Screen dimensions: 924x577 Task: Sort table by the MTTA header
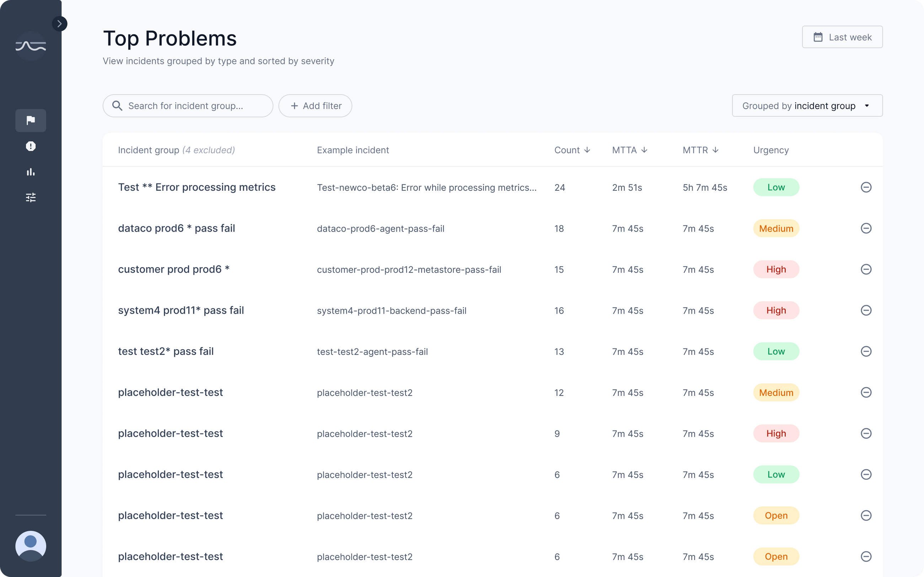[x=629, y=150]
